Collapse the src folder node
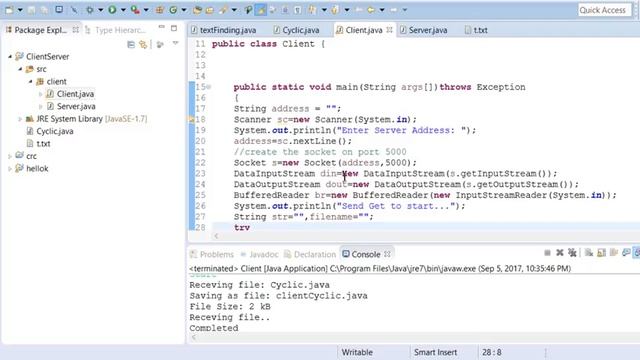 tap(20, 69)
